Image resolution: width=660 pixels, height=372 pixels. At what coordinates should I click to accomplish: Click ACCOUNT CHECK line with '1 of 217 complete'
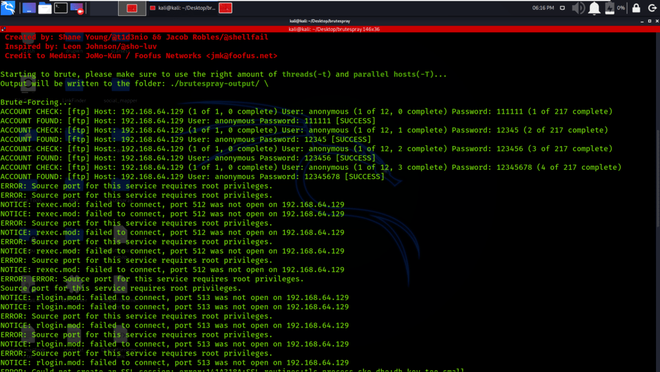point(306,112)
